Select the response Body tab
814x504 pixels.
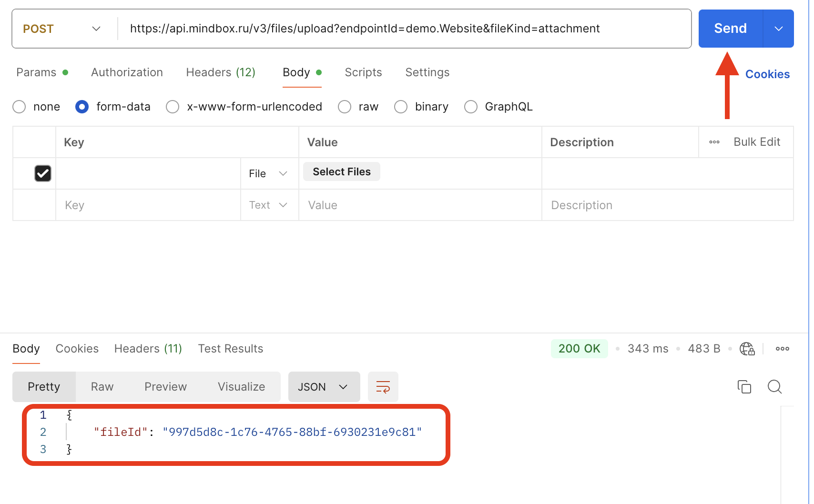tap(26, 349)
